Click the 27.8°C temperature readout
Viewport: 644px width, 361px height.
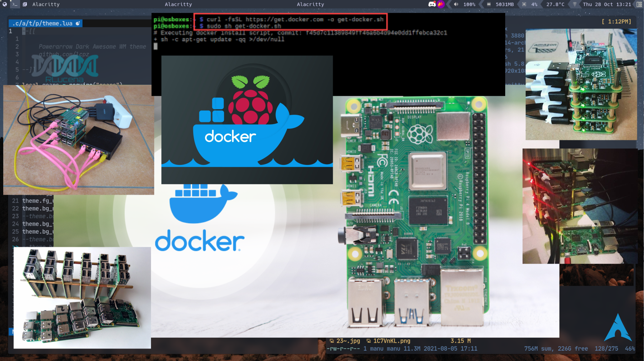pos(555,4)
